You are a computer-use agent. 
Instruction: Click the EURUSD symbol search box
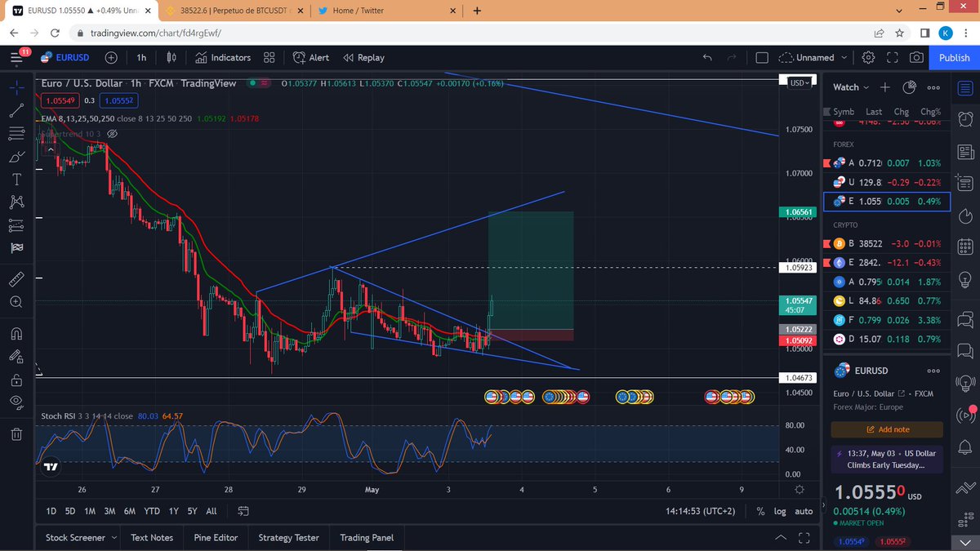[x=65, y=58]
